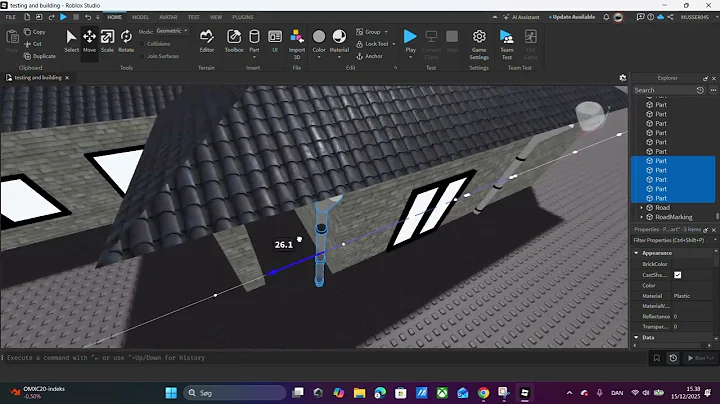Screen dimensions: 720x404
Task: Click the command bar input
Action: pos(325,358)
